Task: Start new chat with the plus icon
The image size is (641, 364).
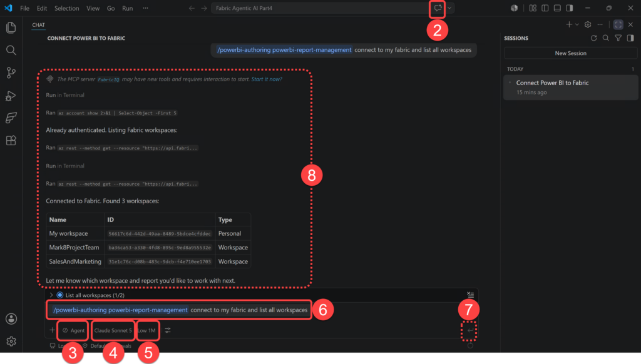Action: [568, 24]
